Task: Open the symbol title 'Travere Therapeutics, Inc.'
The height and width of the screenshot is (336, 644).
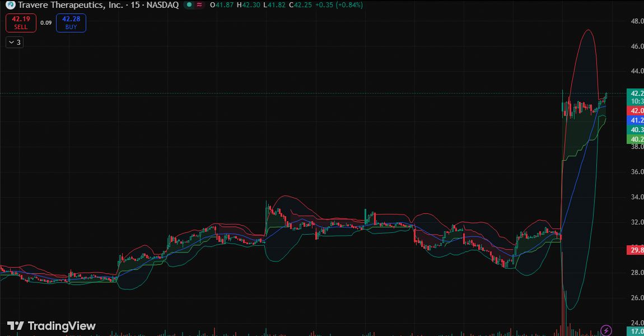Action: tap(70, 5)
